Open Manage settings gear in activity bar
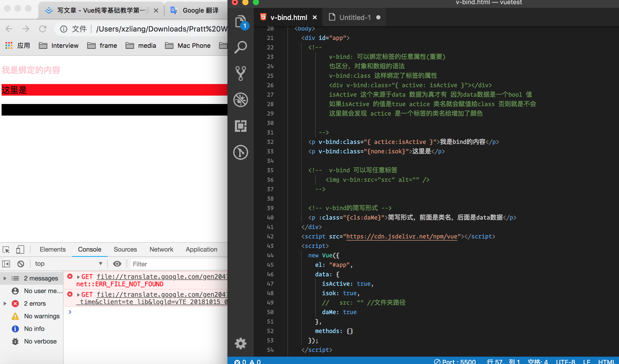The image size is (619, 364). pos(240,343)
